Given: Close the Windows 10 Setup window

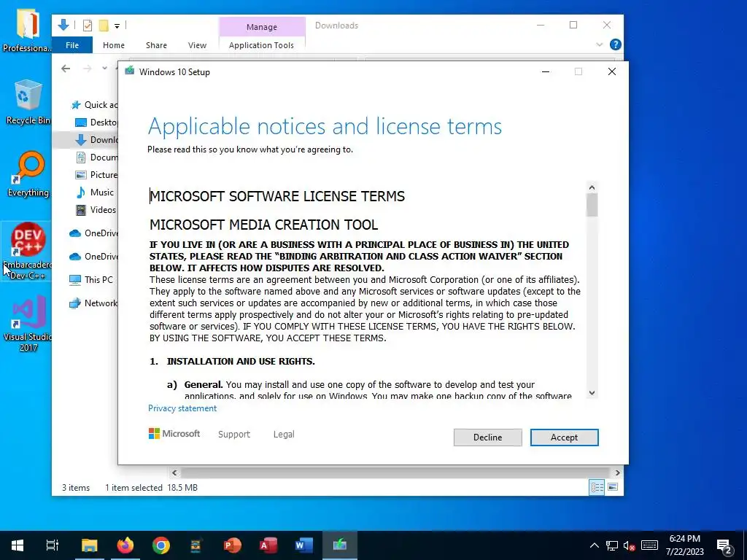Looking at the screenshot, I should tap(612, 71).
